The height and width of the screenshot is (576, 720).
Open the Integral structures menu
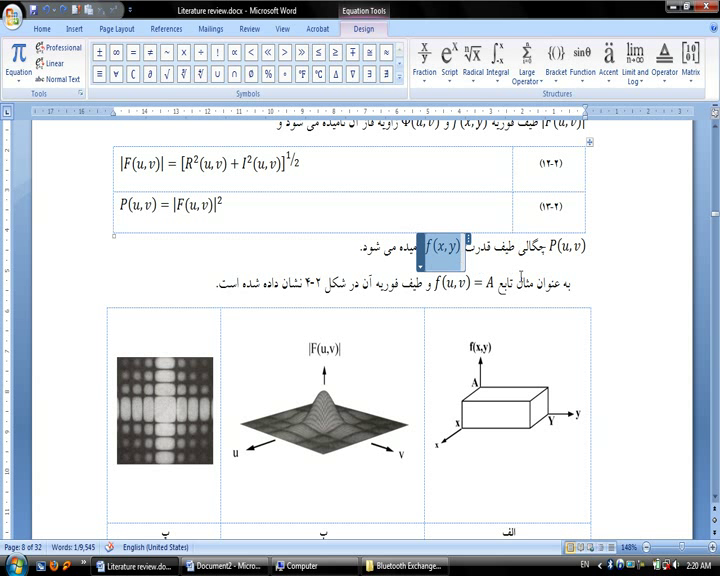tap(497, 59)
